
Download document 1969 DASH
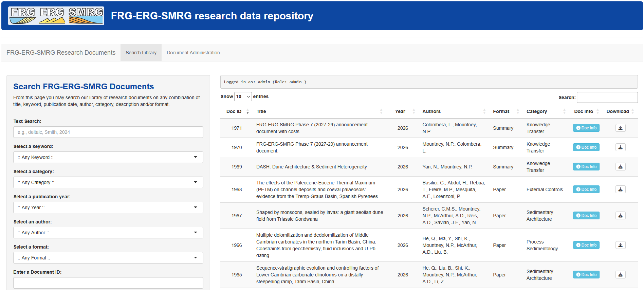pos(620,167)
